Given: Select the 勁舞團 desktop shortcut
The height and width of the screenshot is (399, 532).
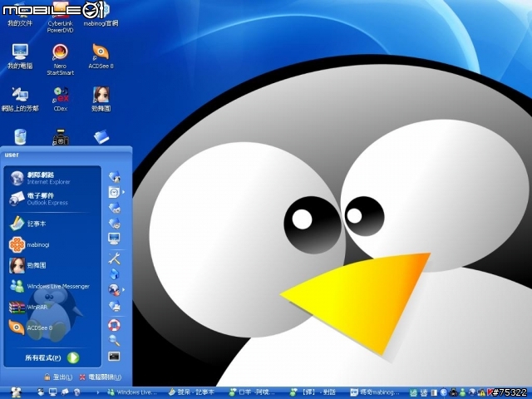Looking at the screenshot, I should [101, 99].
